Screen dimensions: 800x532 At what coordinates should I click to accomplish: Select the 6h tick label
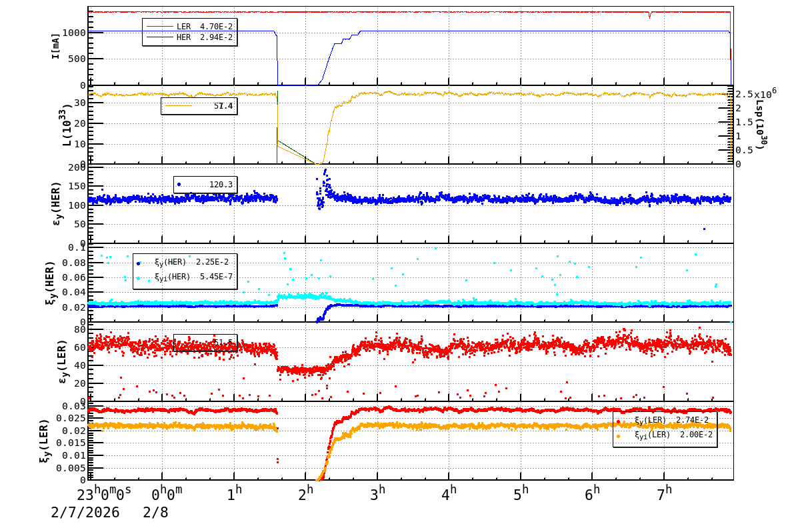(x=593, y=495)
